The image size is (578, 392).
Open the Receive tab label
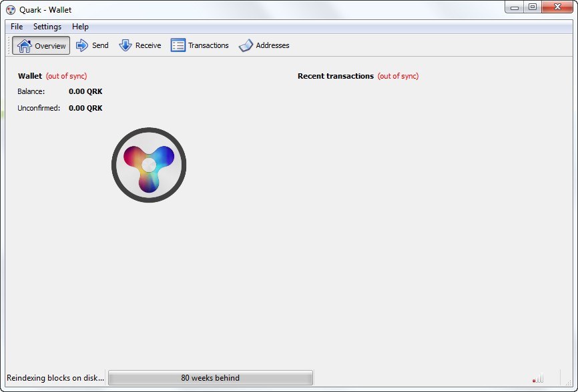[148, 45]
